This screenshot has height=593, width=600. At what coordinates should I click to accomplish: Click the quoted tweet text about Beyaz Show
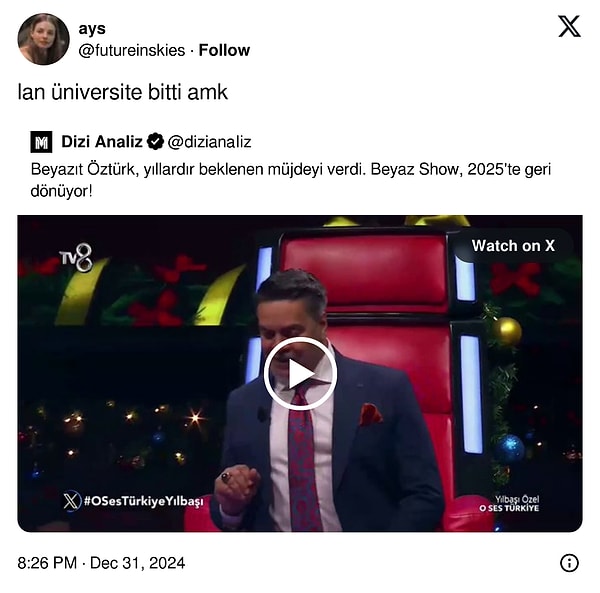291,180
